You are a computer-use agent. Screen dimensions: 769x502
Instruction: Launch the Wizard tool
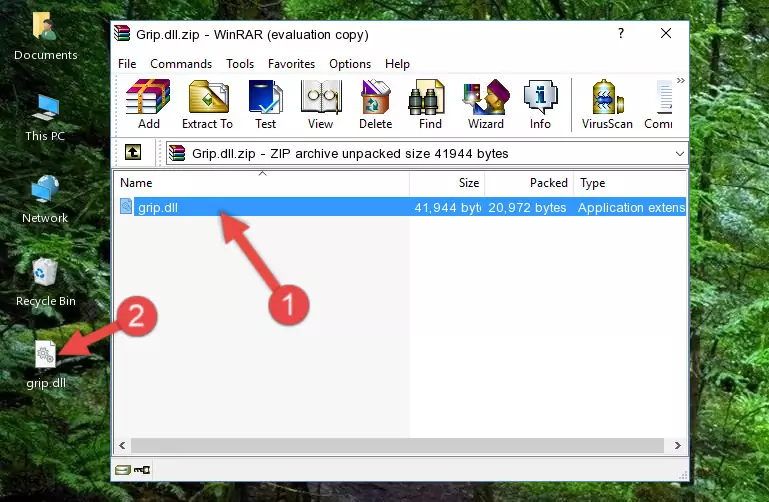(x=486, y=104)
